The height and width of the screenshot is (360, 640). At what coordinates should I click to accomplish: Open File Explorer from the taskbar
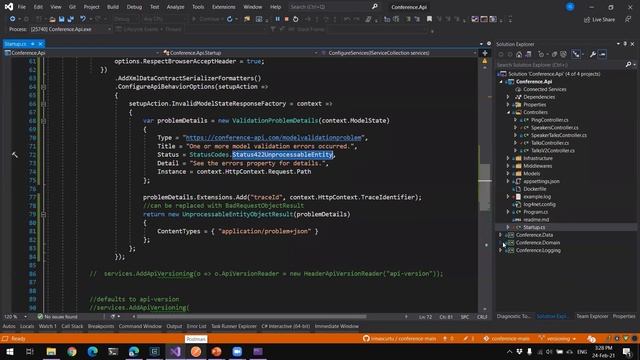[51, 351]
